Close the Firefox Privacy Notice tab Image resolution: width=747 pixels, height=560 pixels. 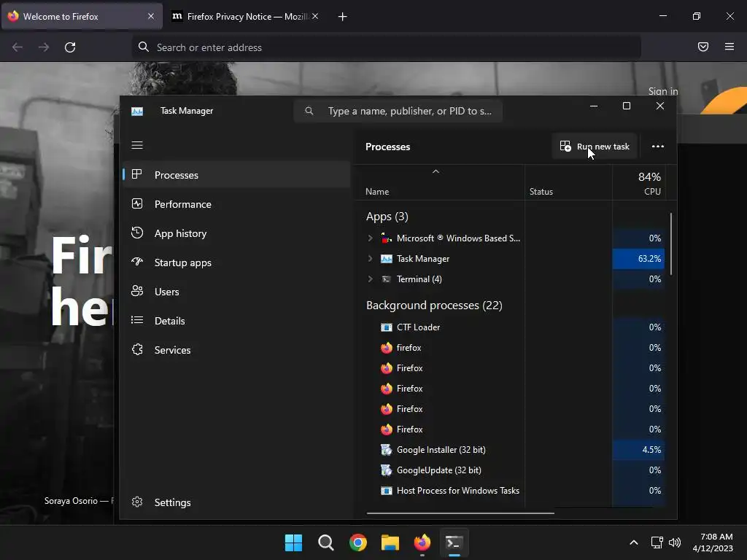click(x=315, y=16)
